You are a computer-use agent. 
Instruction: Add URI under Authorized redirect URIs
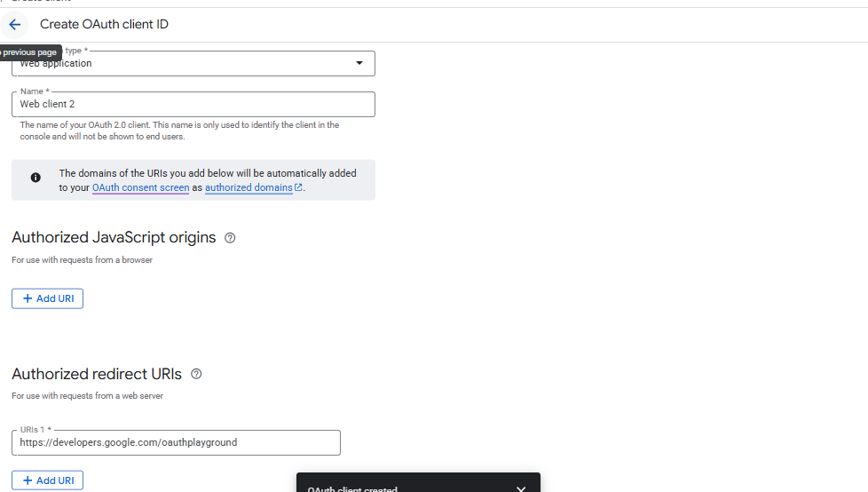pyautogui.click(x=47, y=480)
